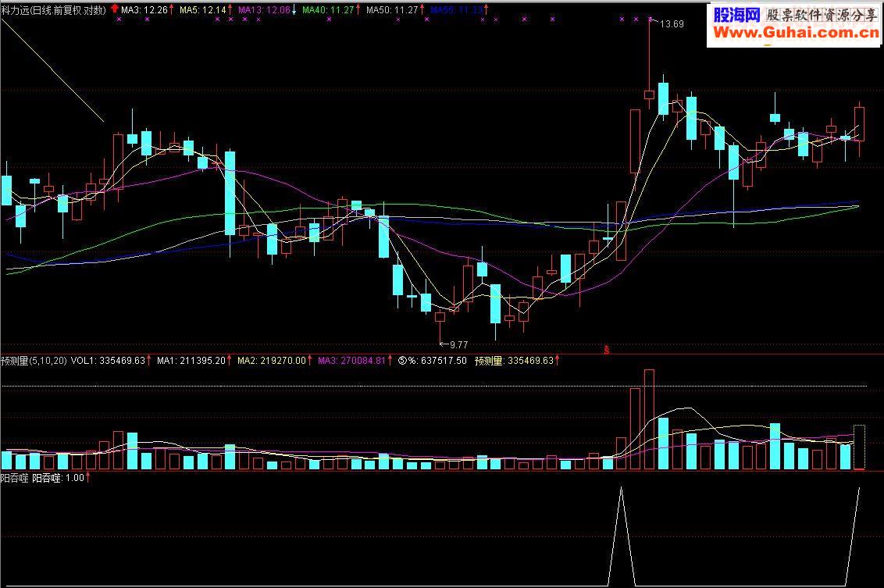Screen dimensions: 884x588
Task: Click the 13.69 high price label
Action: pyautogui.click(x=672, y=23)
